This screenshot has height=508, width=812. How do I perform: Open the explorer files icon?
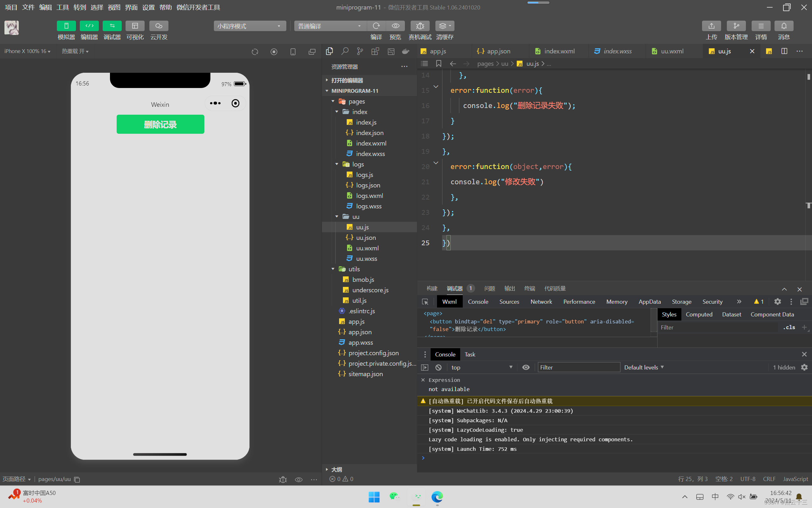coord(329,51)
